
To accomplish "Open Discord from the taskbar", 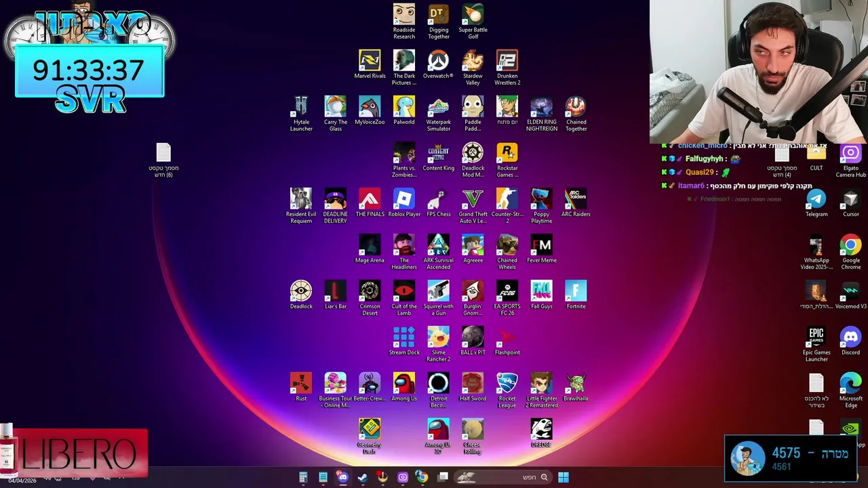I will click(x=343, y=477).
